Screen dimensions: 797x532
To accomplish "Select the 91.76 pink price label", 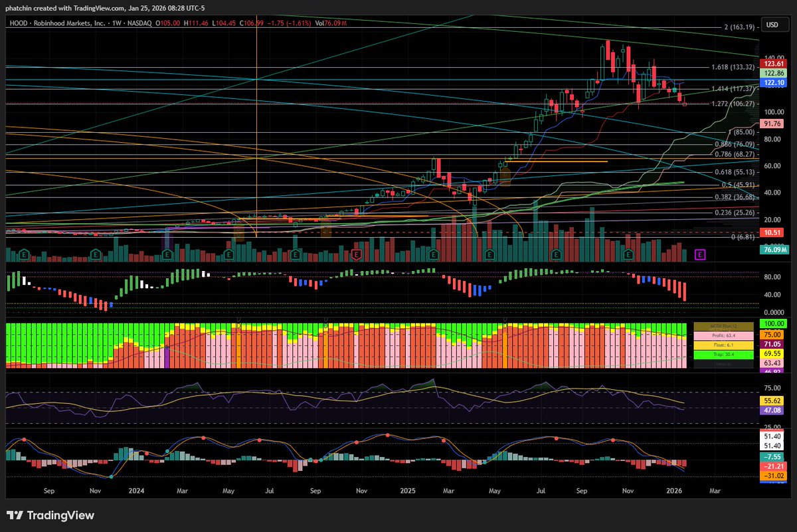I will [x=770, y=124].
